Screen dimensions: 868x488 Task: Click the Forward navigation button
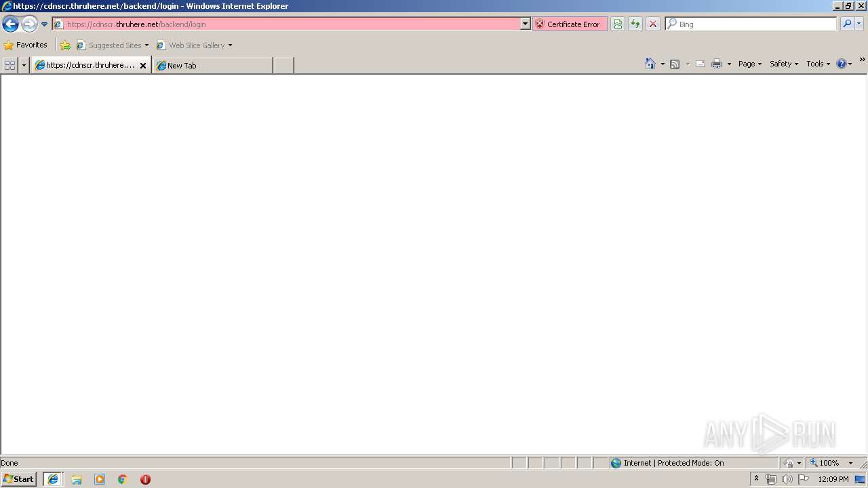click(x=29, y=24)
